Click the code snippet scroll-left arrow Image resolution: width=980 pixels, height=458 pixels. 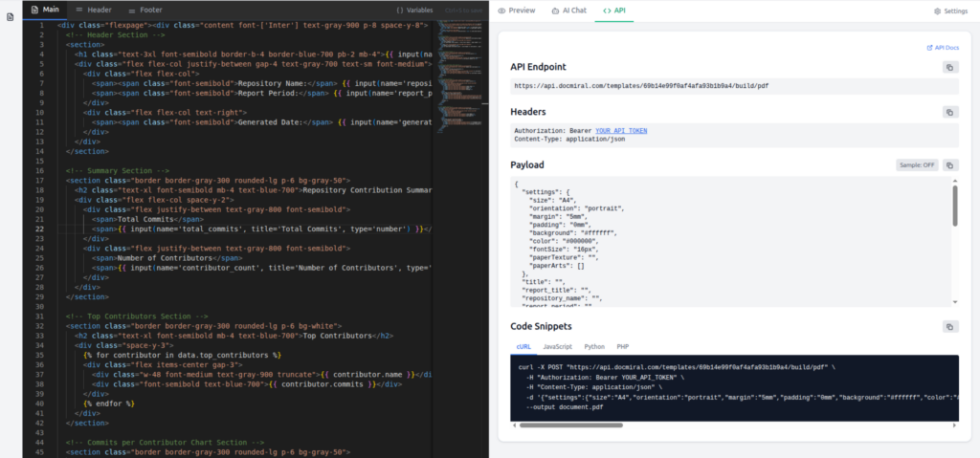pyautogui.click(x=514, y=425)
